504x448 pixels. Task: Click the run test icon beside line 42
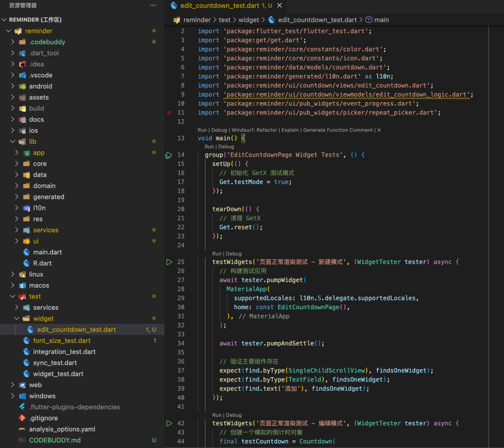point(169,423)
